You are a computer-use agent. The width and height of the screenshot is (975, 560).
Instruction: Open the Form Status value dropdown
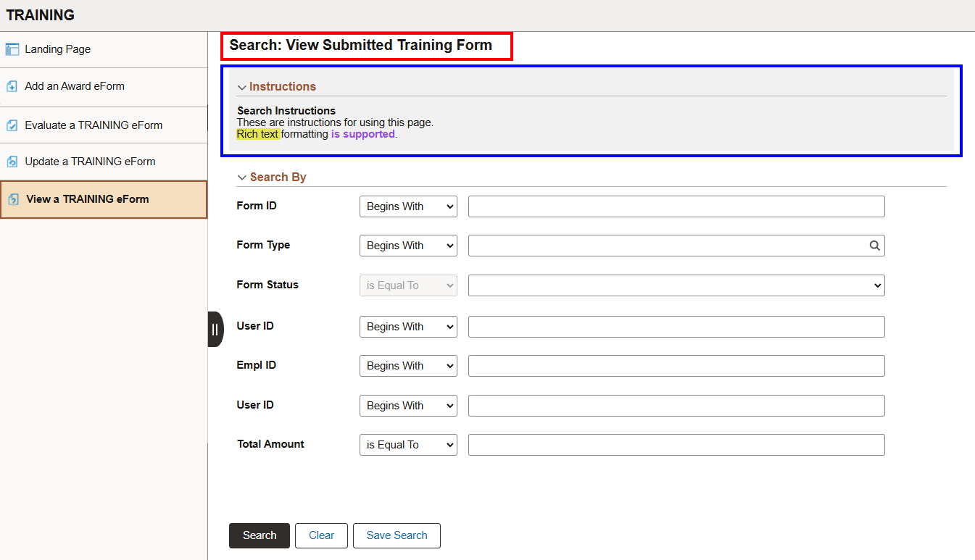coord(676,285)
